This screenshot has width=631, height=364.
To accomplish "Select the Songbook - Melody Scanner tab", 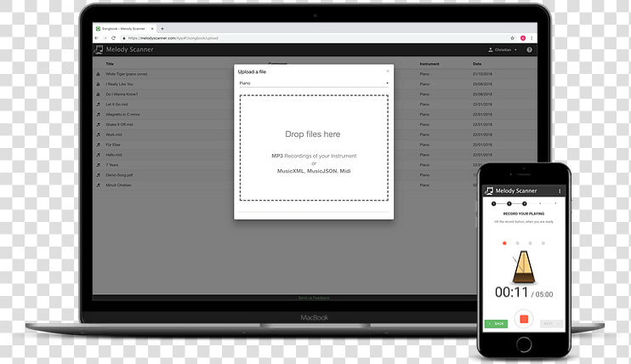I will (x=125, y=29).
